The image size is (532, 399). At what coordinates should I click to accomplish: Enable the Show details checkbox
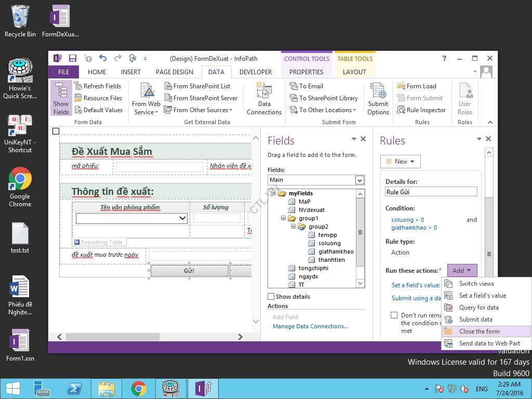pos(271,297)
